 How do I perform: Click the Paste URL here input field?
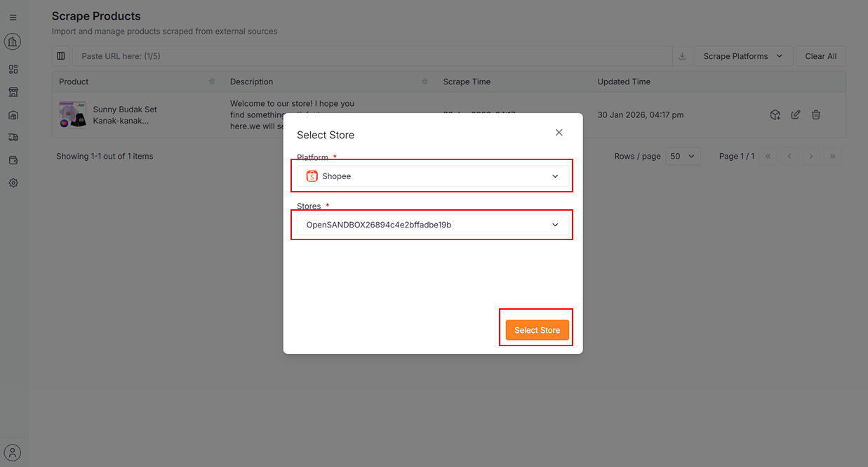tap(372, 56)
